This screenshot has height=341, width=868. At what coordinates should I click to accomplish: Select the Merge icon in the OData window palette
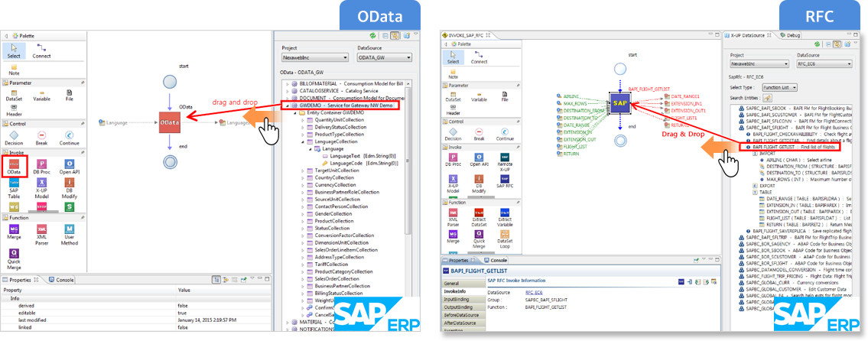[15, 232]
